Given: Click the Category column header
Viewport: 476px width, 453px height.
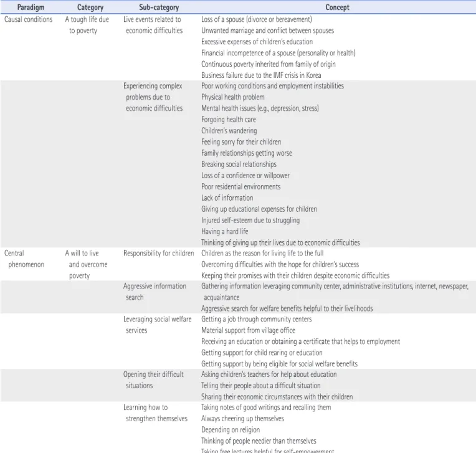Looking at the screenshot, I should tap(90, 7).
